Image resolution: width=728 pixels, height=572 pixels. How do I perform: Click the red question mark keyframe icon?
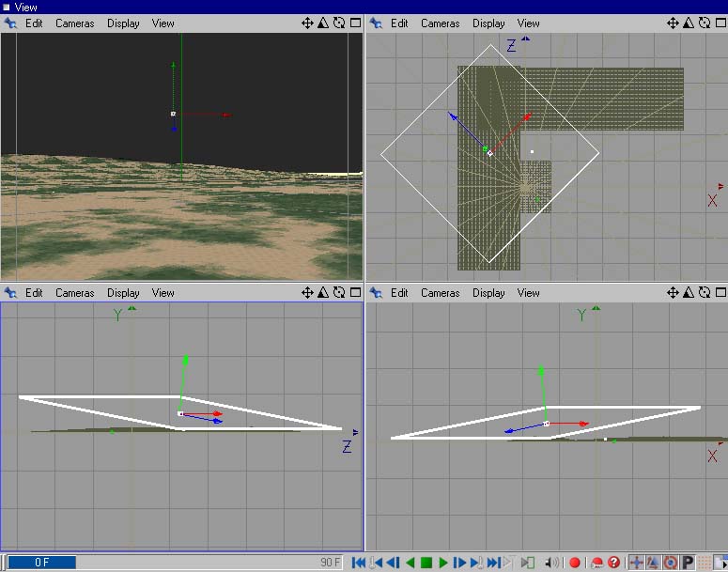(x=613, y=563)
